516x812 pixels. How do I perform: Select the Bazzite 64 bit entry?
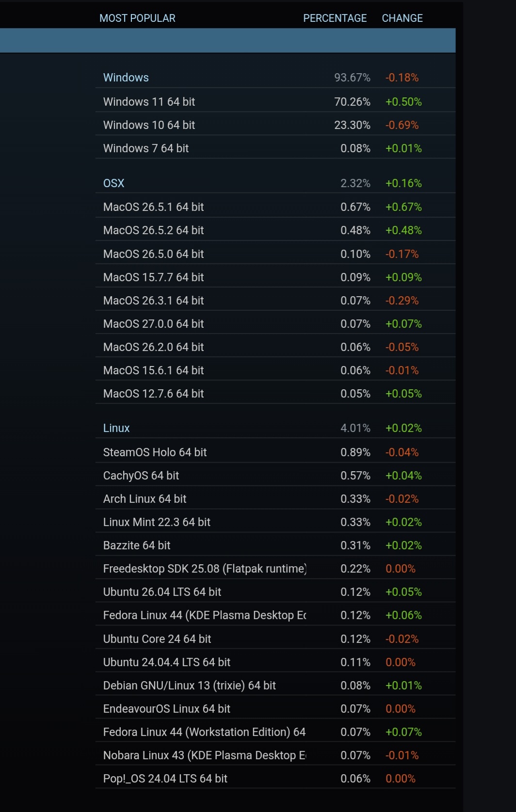pos(275,545)
